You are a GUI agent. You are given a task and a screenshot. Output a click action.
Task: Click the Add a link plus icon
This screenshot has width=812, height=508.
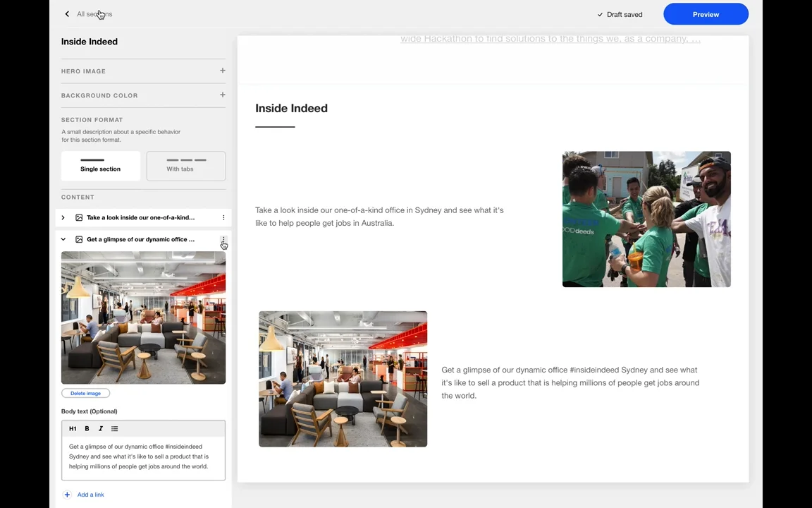67,495
